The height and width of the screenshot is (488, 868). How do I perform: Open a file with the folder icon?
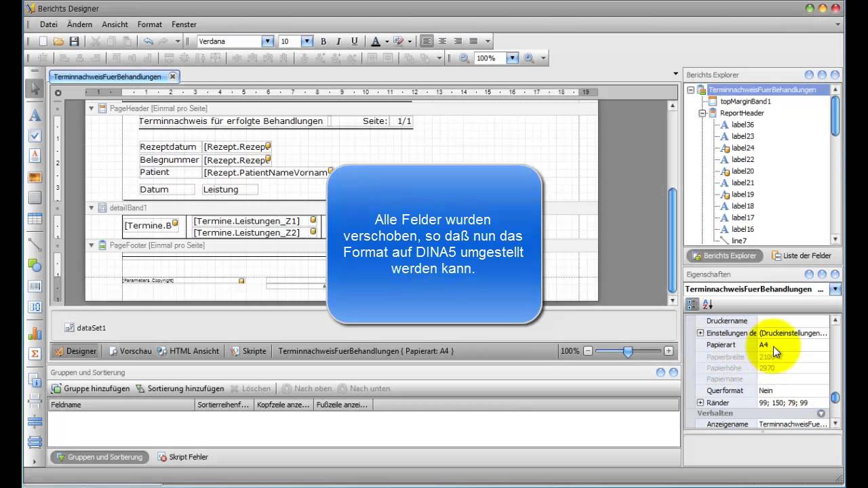pos(59,41)
